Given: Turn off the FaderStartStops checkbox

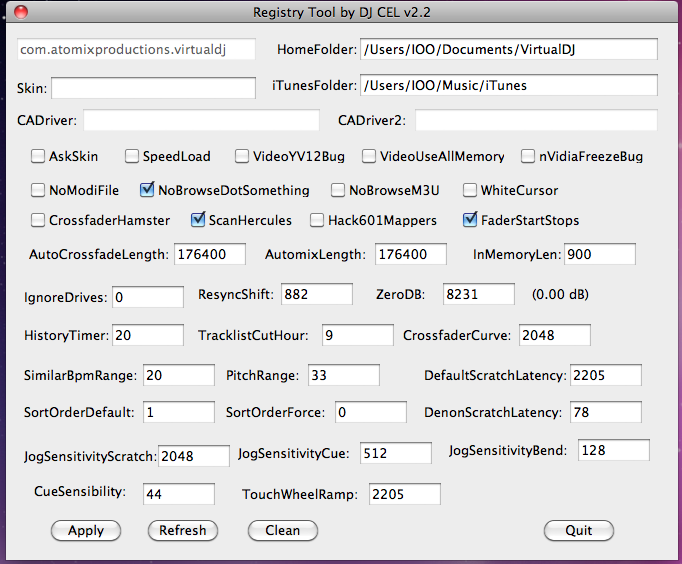Looking at the screenshot, I should point(470,220).
